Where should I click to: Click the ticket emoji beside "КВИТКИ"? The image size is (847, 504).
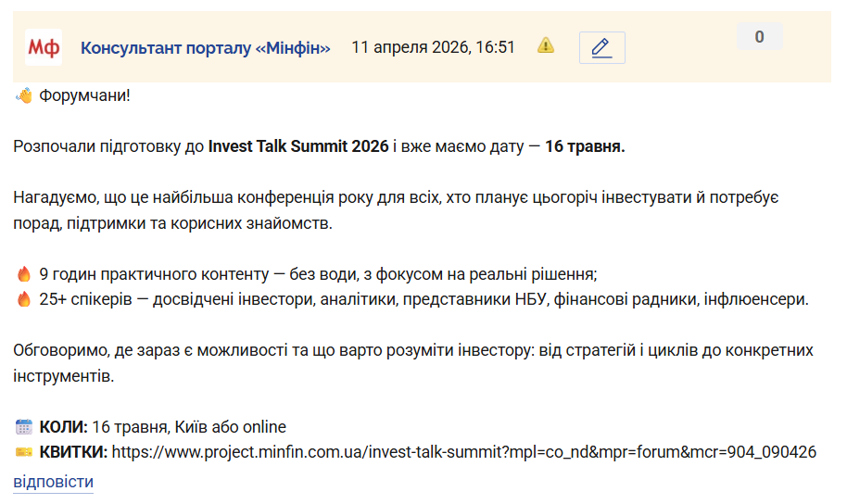(x=24, y=452)
